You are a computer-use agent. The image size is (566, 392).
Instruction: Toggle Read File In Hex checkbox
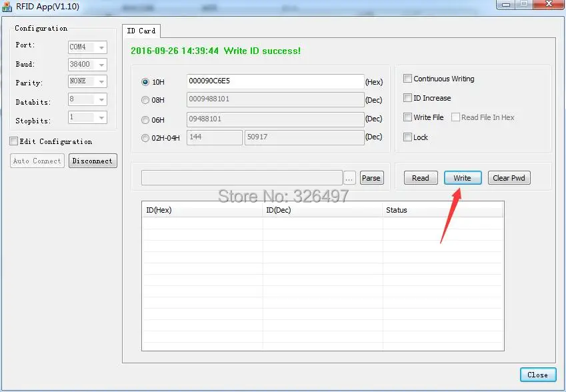455,117
